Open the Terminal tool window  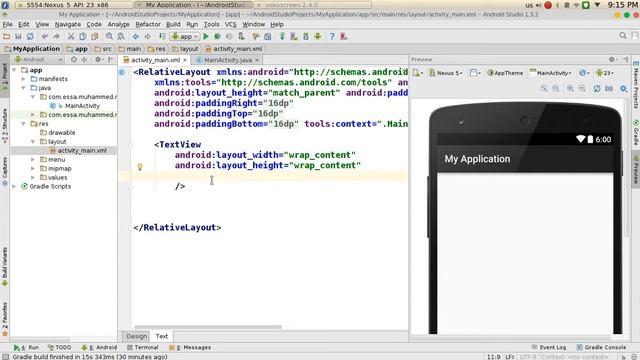[x=142, y=347]
